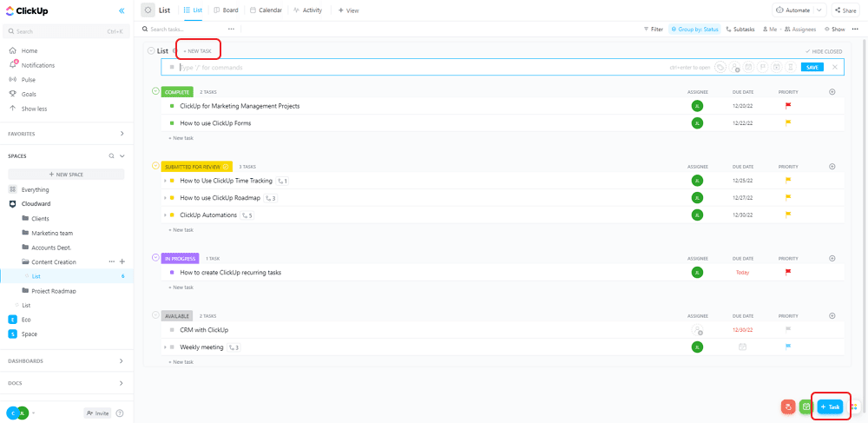Open Show options menu
Screen dimensions: 868x423
[835, 29]
